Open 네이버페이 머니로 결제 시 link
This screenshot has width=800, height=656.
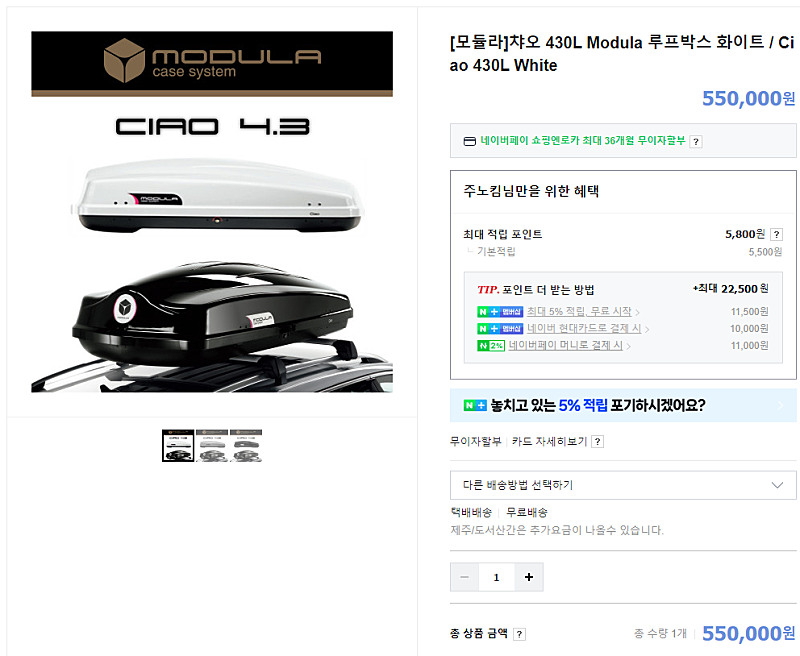[565, 345]
